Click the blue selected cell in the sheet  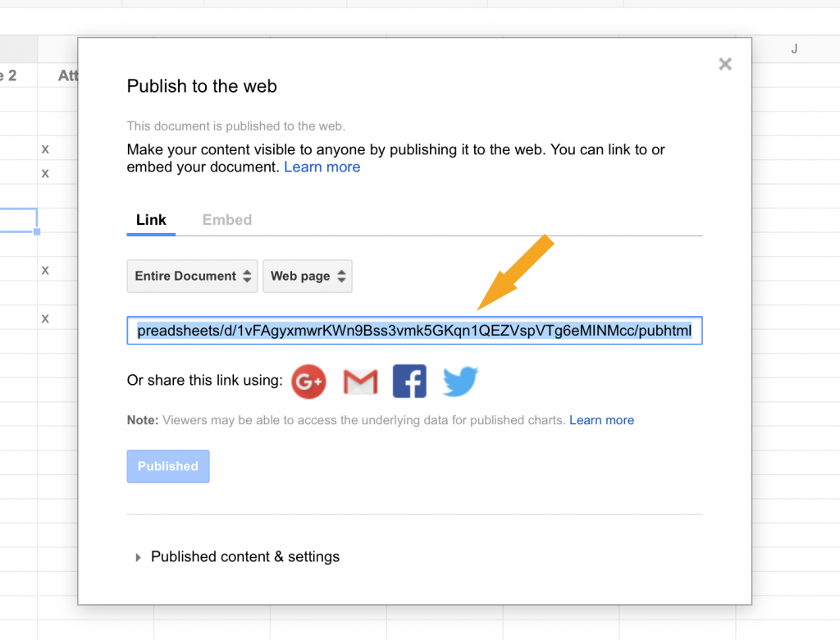(16, 220)
